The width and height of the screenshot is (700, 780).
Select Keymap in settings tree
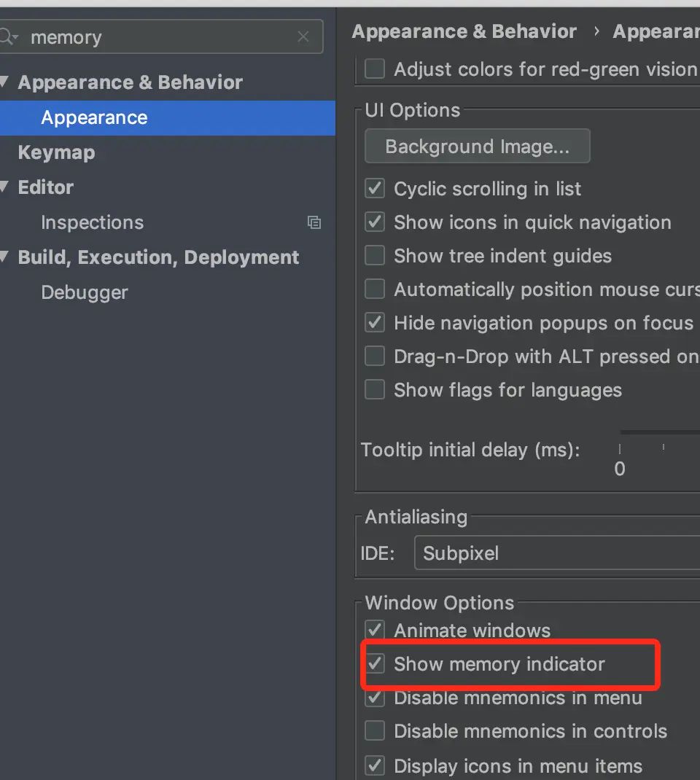pos(56,152)
